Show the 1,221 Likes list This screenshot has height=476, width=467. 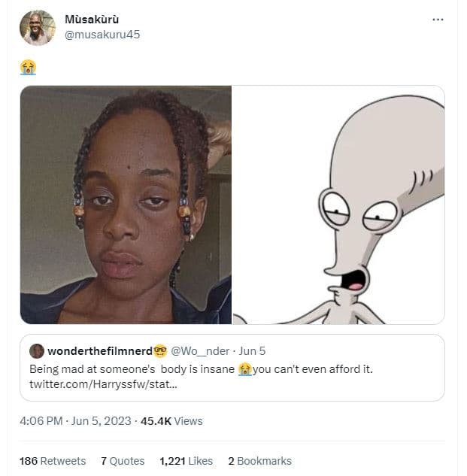(x=186, y=461)
